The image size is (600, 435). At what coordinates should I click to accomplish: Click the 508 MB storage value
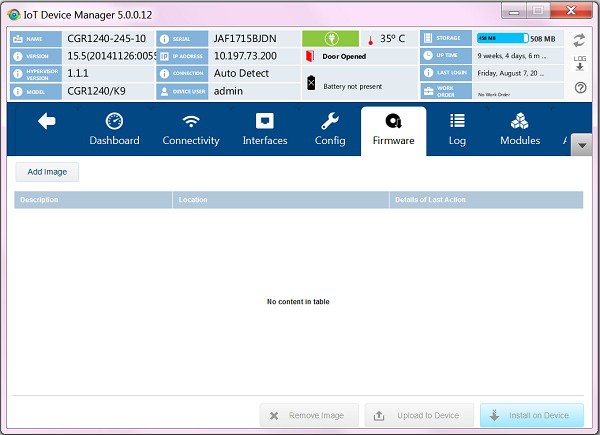point(543,39)
